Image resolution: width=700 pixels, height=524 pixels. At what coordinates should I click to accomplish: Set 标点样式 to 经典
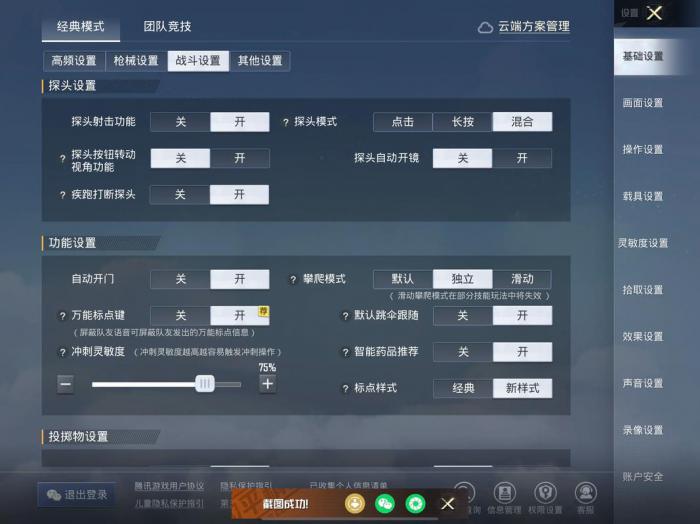(463, 388)
